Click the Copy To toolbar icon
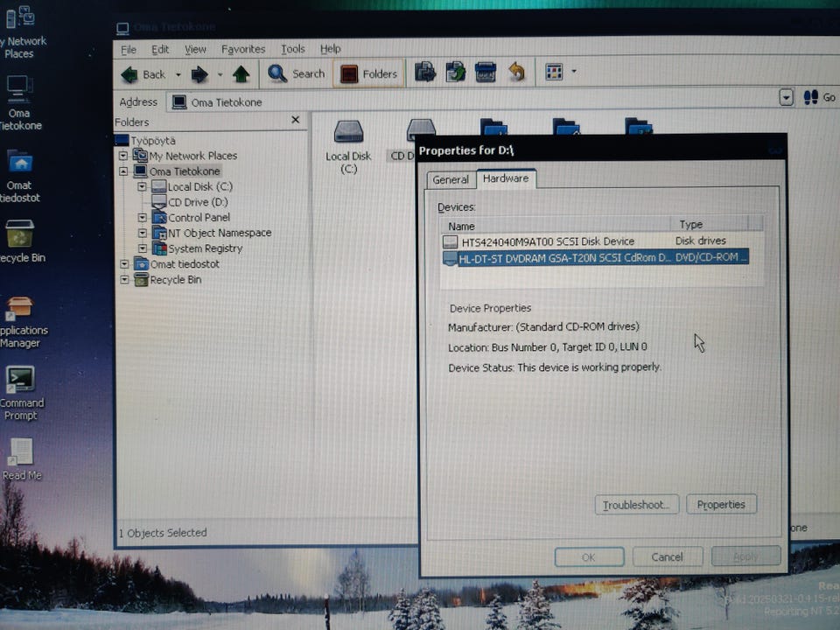Screen dimensions: 840x630 (455, 72)
